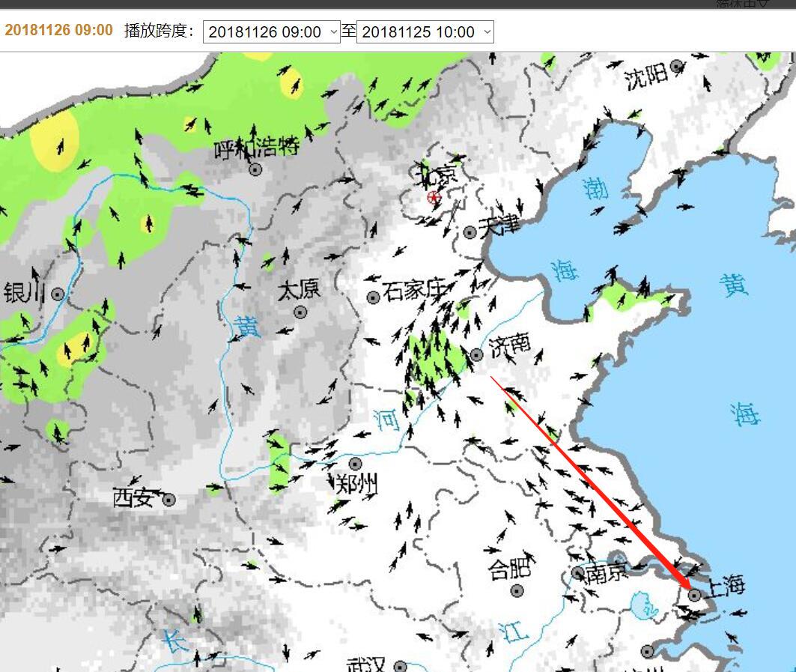Click the red star marker for 北京
Image resolution: width=796 pixels, height=672 pixels.
(x=434, y=198)
